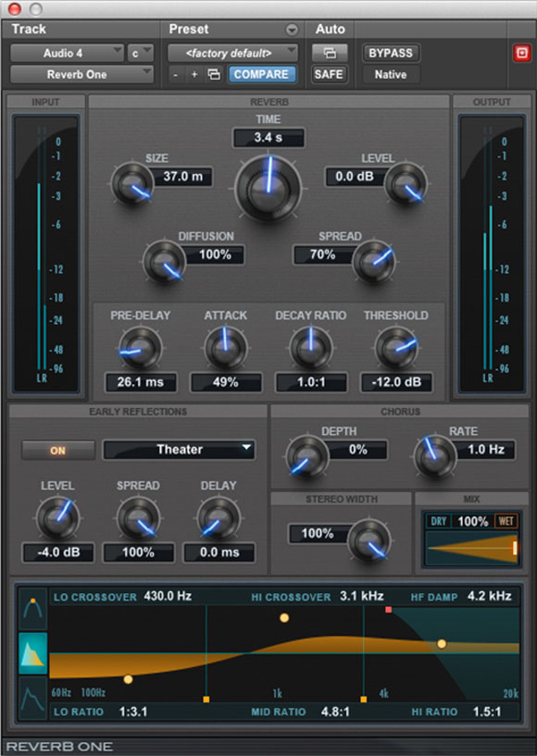Screen dimensions: 537x756
Task: Open the insert position c selector
Action: (x=141, y=53)
